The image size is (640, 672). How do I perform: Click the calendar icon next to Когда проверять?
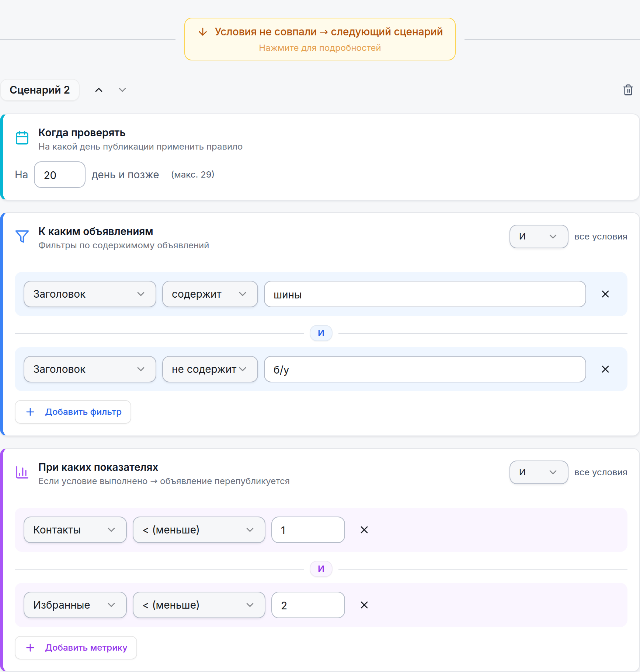tap(22, 138)
